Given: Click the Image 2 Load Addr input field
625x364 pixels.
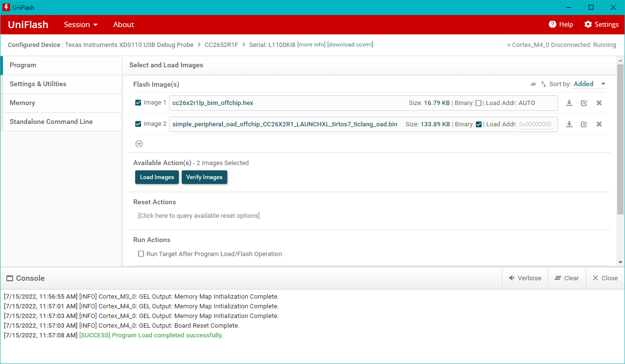Looking at the screenshot, I should click(535, 124).
